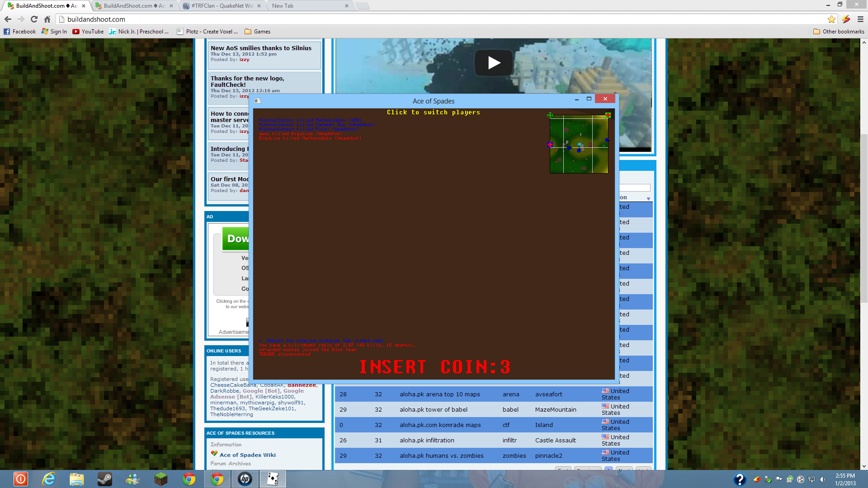Open the system tray volume icon
This screenshot has height=488, width=868.
click(x=822, y=479)
